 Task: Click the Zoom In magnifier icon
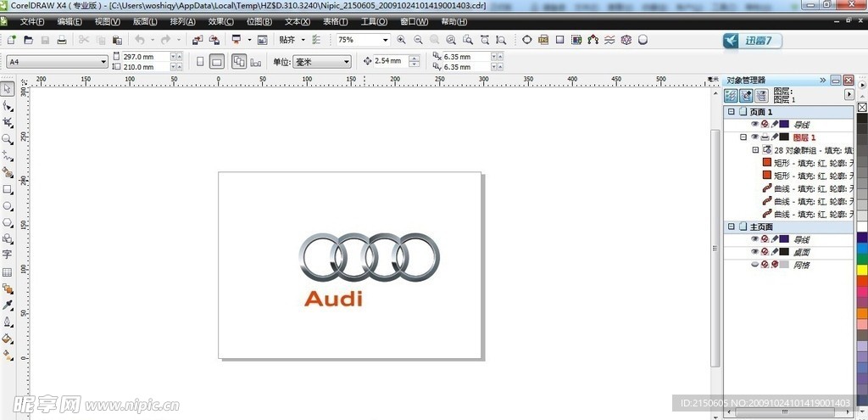click(401, 40)
